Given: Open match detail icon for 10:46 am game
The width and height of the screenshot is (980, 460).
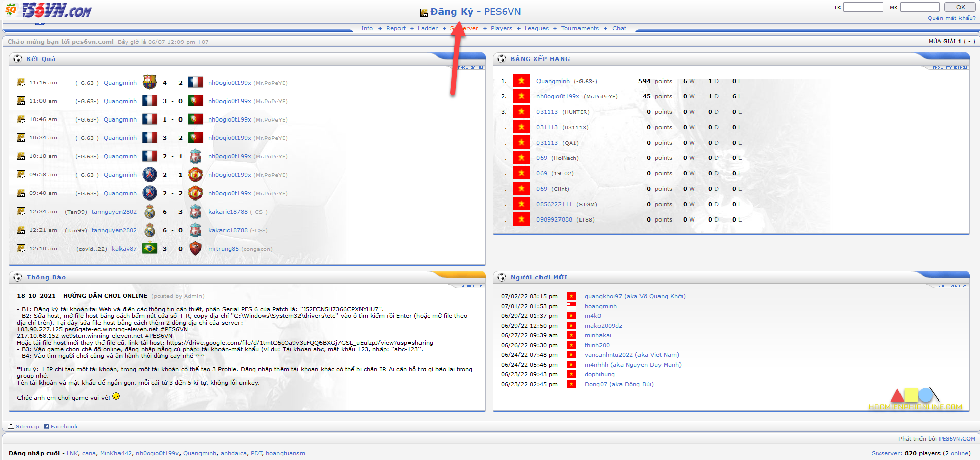Looking at the screenshot, I should click(x=21, y=119).
